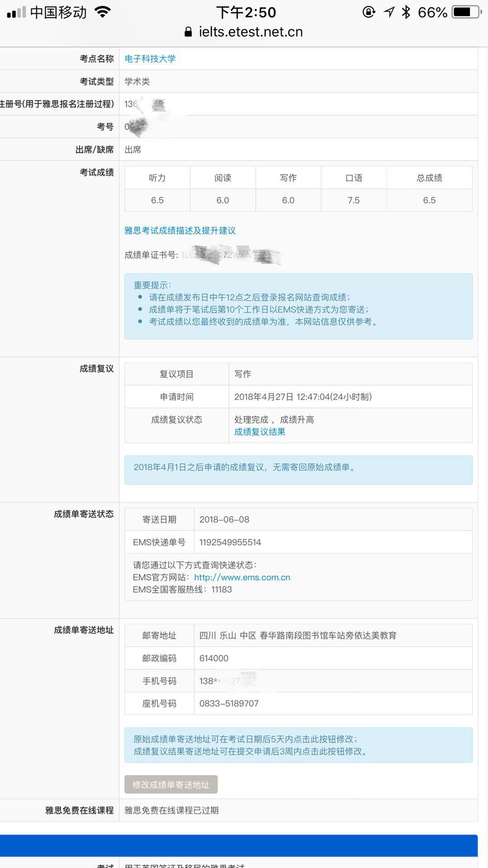Viewport: 488px width, 868px height.
Task: Tap the rotation lock status icon
Action: tap(369, 12)
